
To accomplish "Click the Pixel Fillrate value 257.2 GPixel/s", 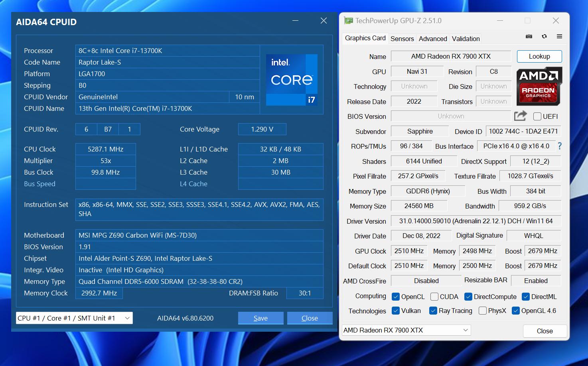I will click(418, 176).
